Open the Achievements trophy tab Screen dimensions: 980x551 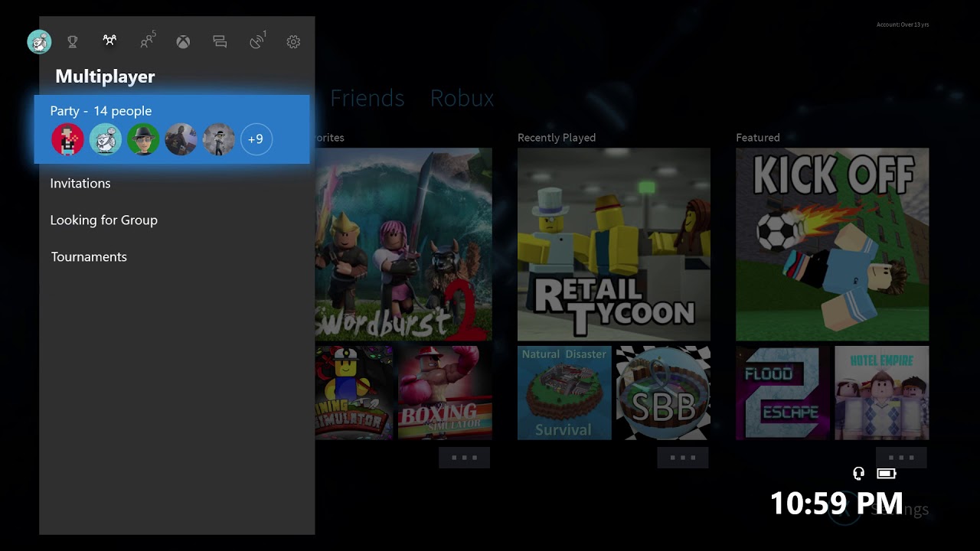point(73,42)
